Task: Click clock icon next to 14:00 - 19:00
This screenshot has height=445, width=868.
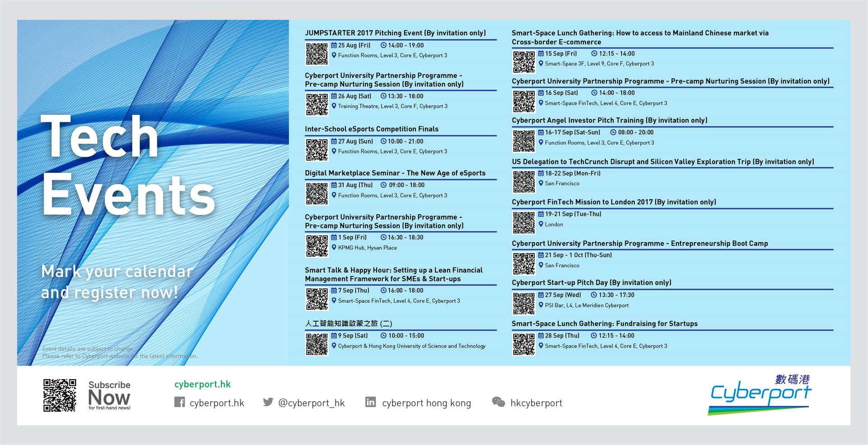Action: coord(383,45)
